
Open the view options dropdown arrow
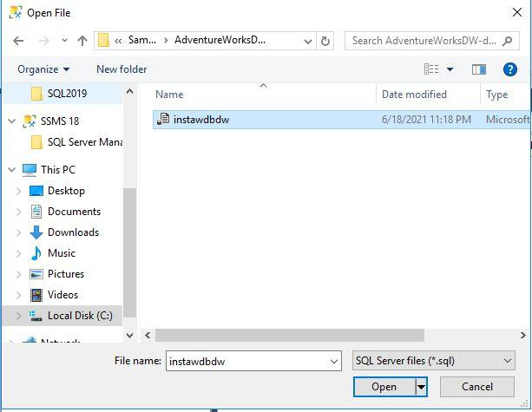tap(450, 69)
